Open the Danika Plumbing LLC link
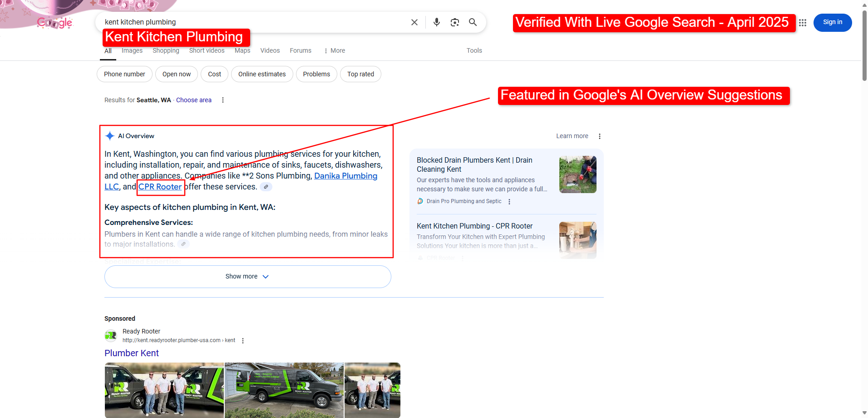868x418 pixels. [x=345, y=176]
